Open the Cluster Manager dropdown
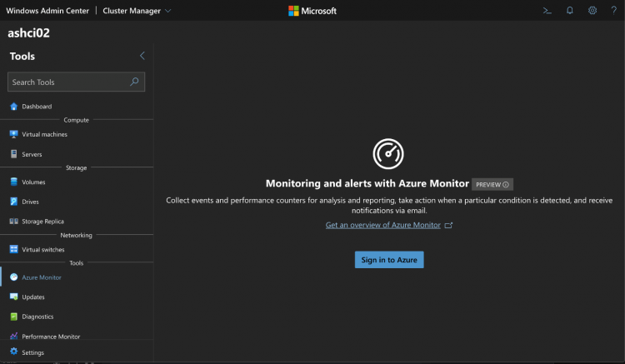This screenshot has width=625, height=364. 137,11
